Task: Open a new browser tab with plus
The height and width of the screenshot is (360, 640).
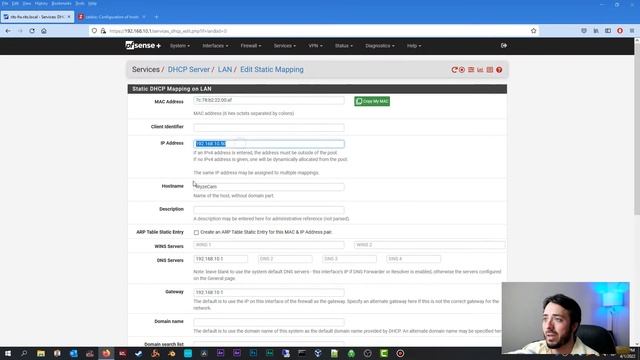Action: click(x=156, y=17)
